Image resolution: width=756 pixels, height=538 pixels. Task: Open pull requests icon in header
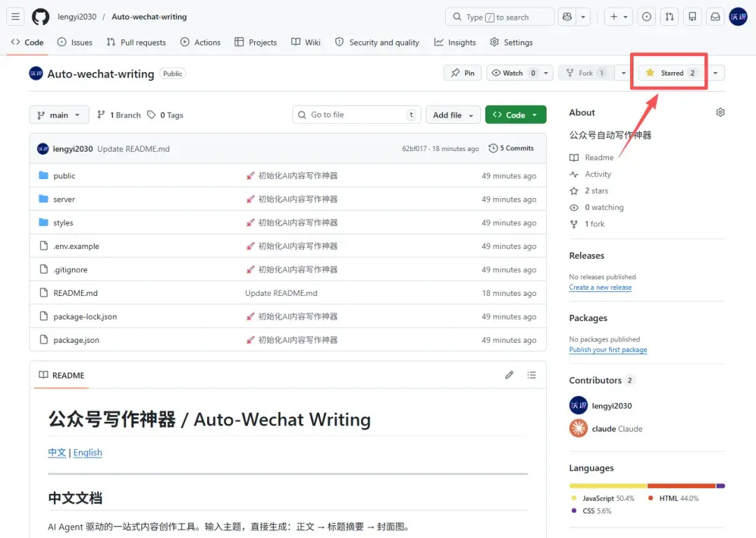point(669,17)
